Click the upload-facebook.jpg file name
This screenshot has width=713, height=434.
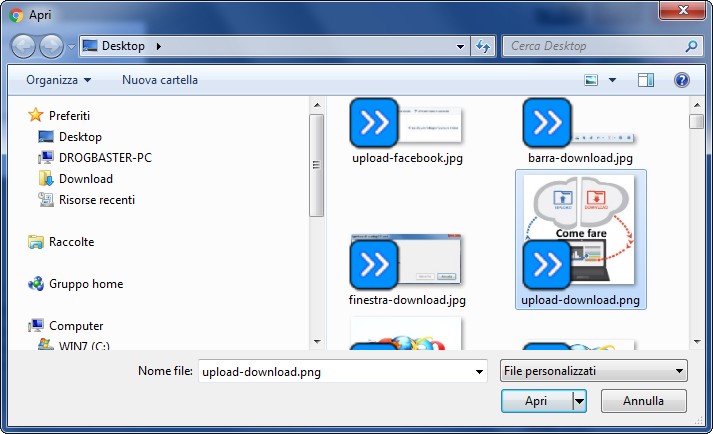pos(407,158)
